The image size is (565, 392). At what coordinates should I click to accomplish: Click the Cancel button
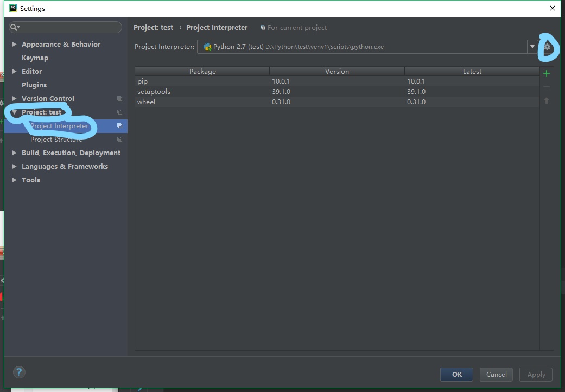[496, 374]
